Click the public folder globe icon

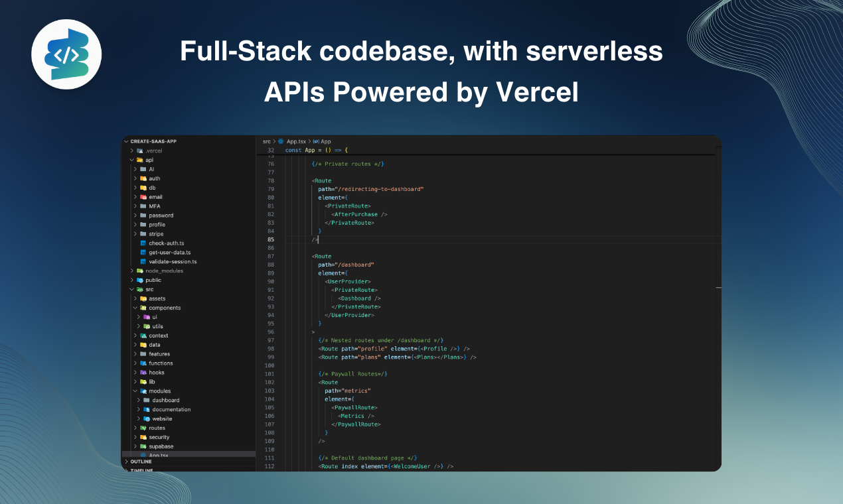[x=139, y=280]
